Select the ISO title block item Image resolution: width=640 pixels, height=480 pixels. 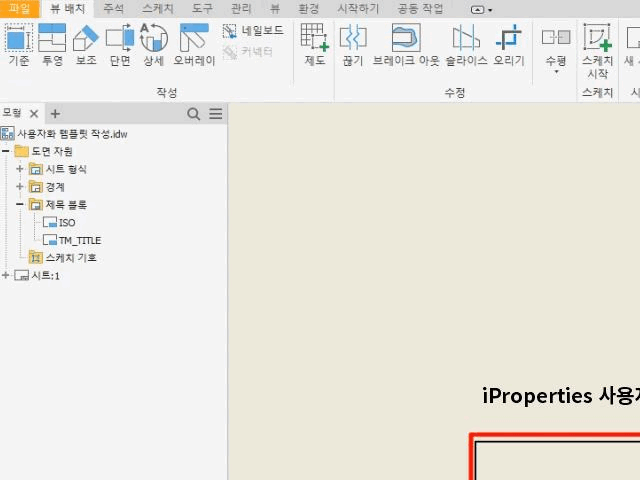tap(67, 222)
